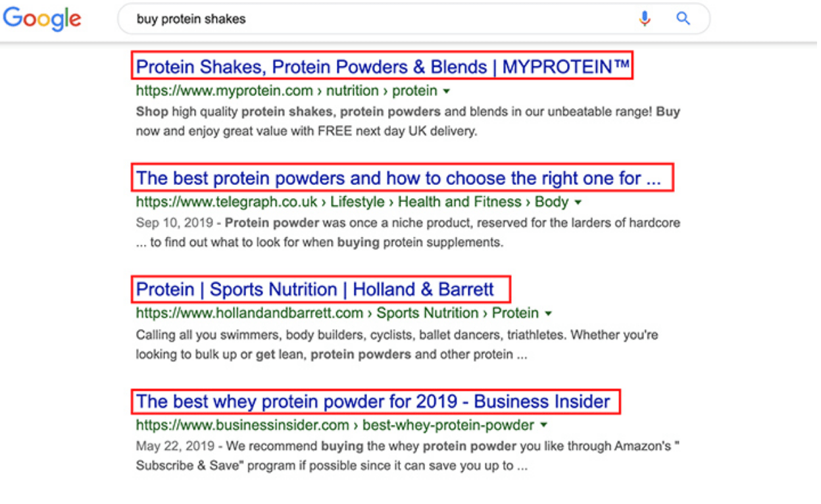Click the Google logo

[42, 19]
